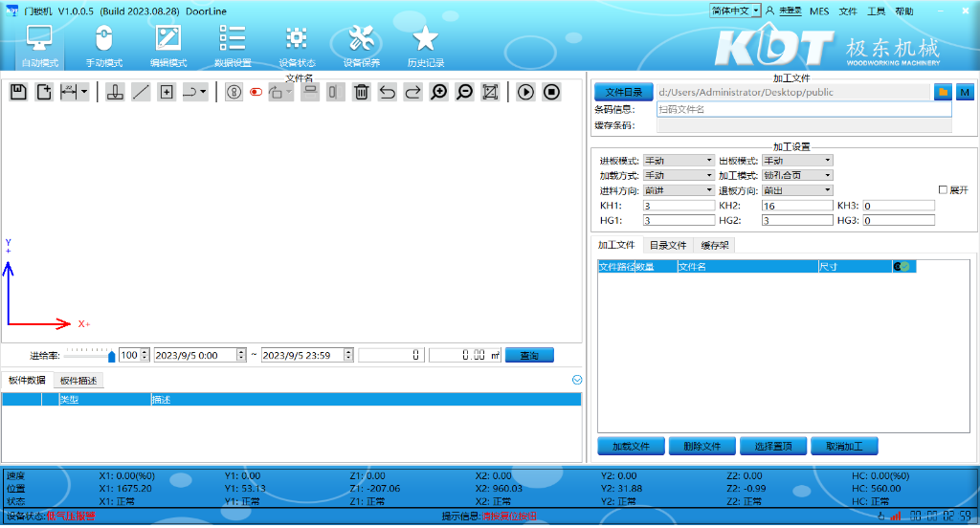This screenshot has width=980, height=528.
Task: Click the save icon in the toolbar
Action: coord(18,92)
